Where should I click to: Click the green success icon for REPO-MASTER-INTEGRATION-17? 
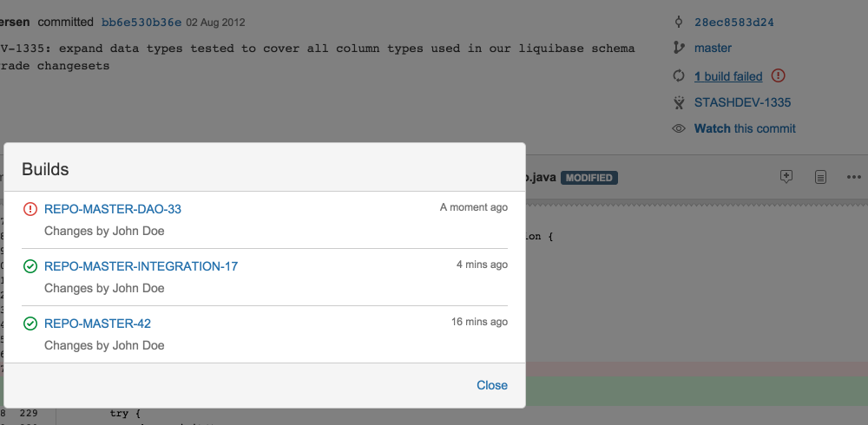tap(30, 266)
